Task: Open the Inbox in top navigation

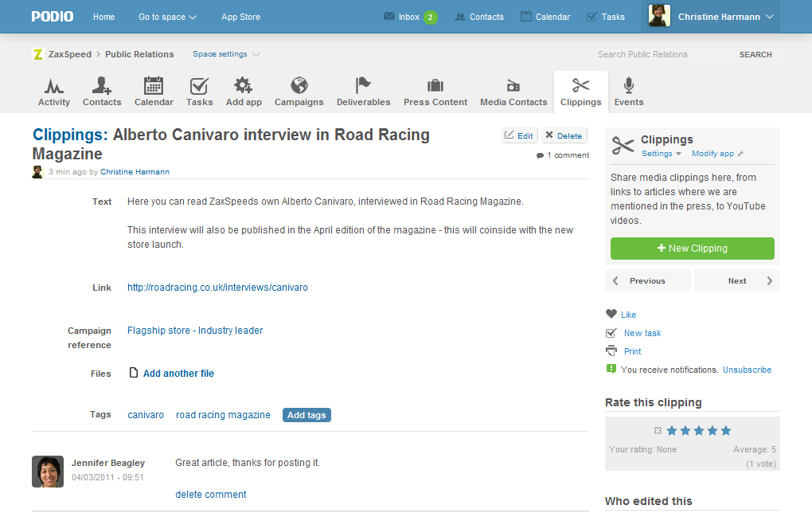Action: [409, 17]
